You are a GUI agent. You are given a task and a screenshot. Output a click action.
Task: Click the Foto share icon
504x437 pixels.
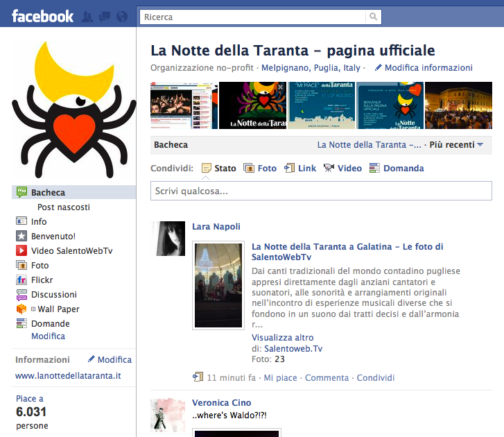(249, 168)
